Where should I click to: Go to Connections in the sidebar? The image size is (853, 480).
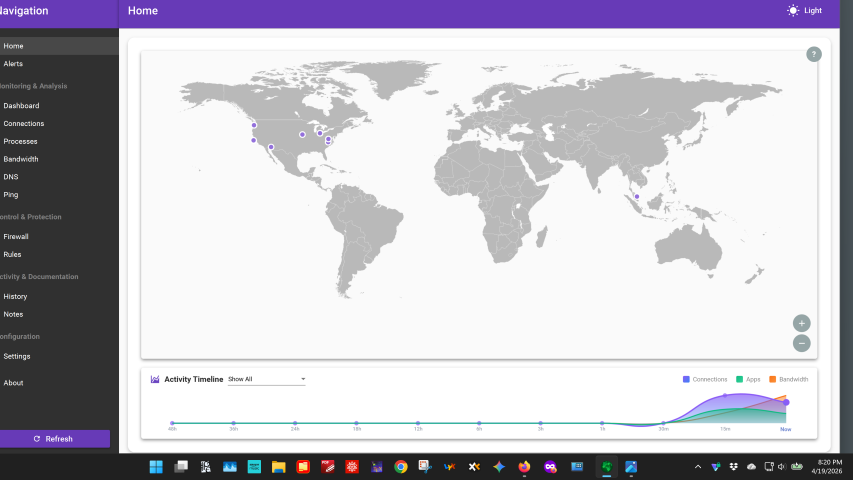[24, 124]
